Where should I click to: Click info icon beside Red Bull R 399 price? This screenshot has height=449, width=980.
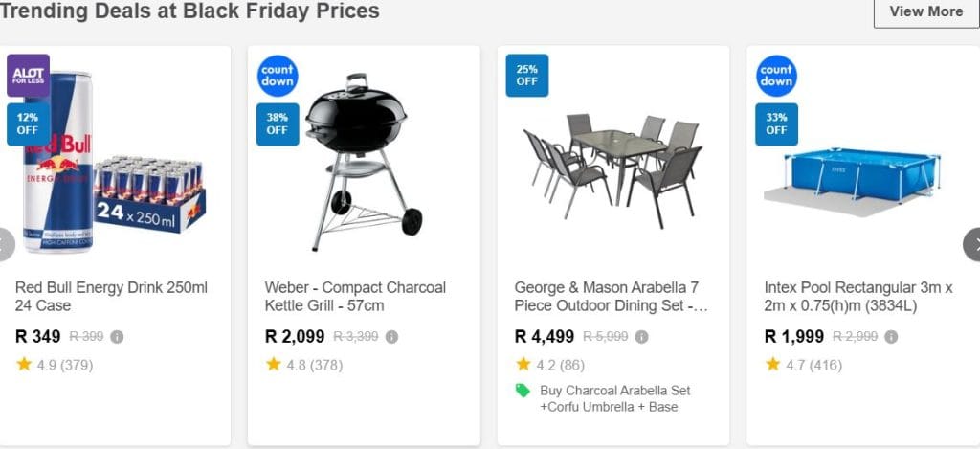click(x=117, y=337)
